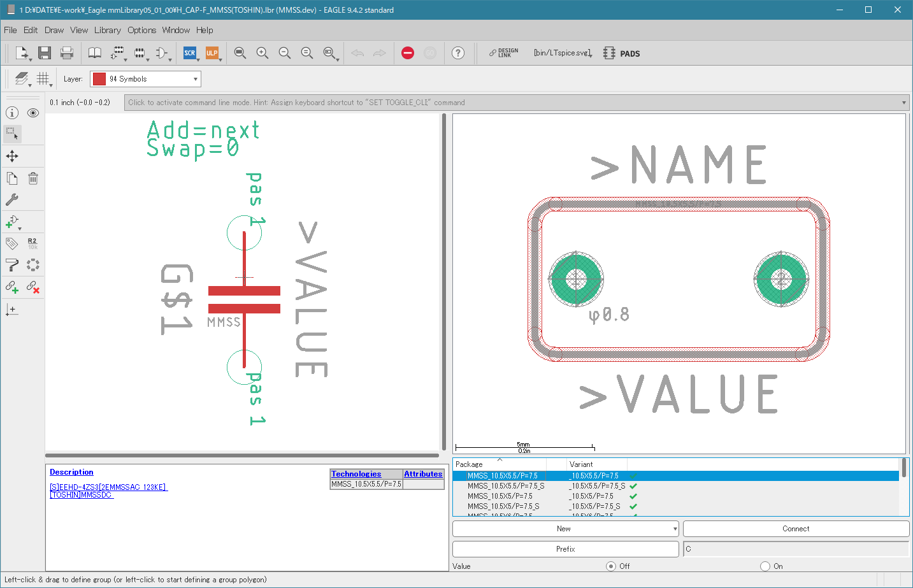Open the Grid settings dropdown
The image size is (913, 588).
[x=43, y=79]
